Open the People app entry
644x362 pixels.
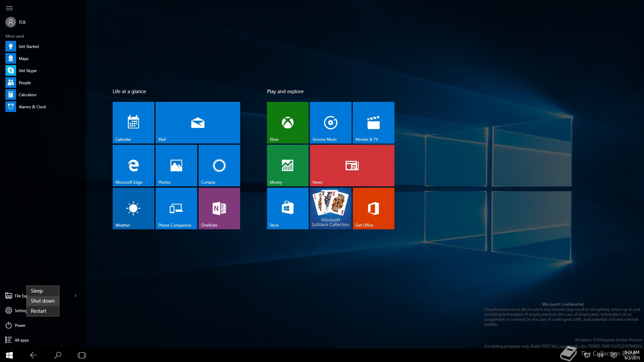point(43,82)
